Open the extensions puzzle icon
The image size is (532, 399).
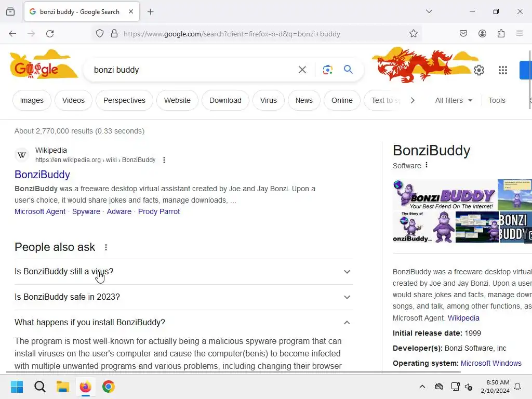(x=501, y=33)
